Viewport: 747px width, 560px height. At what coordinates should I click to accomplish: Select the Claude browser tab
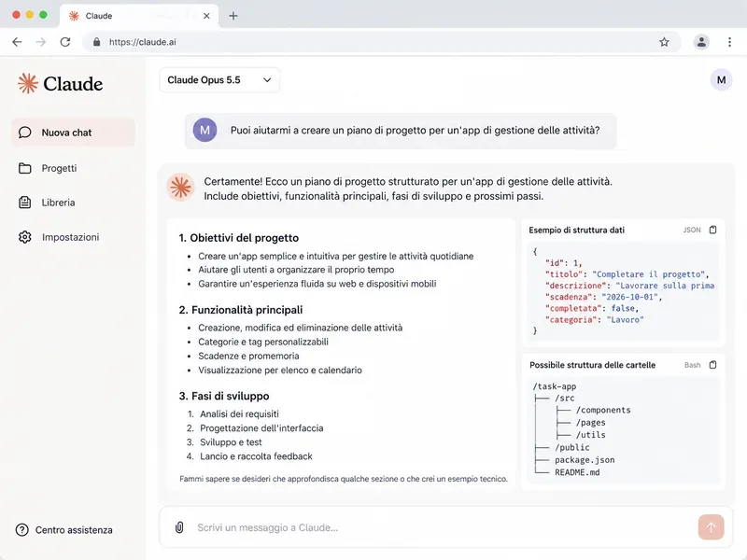coord(139,16)
